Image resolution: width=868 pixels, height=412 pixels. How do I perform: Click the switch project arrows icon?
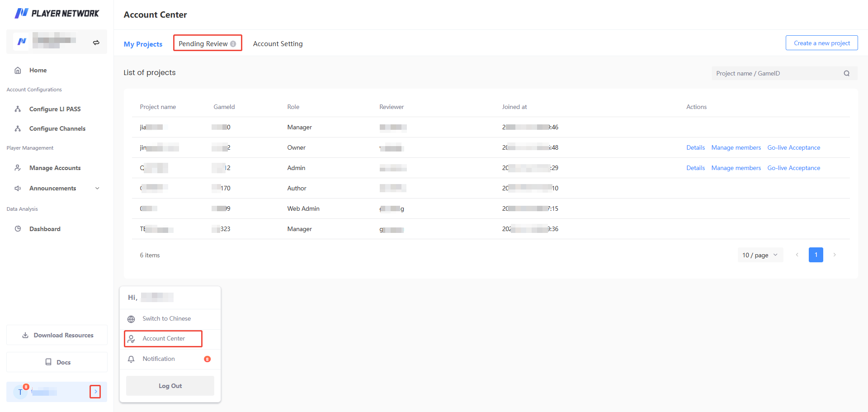(96, 43)
